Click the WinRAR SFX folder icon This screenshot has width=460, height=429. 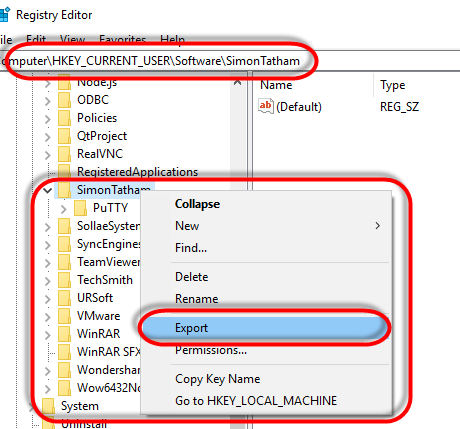64,352
